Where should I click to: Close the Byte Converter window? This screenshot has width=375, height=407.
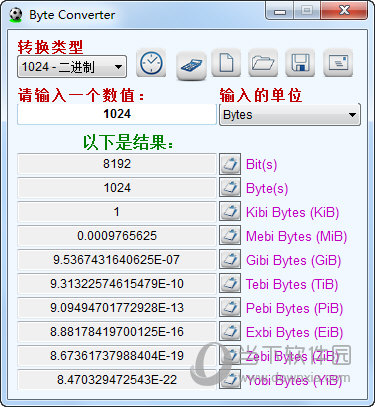344,11
